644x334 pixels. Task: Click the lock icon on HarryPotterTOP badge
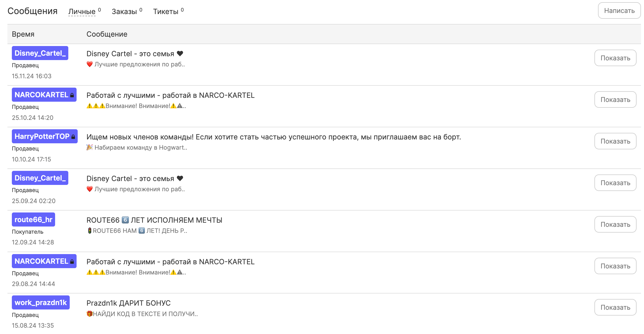[73, 137]
